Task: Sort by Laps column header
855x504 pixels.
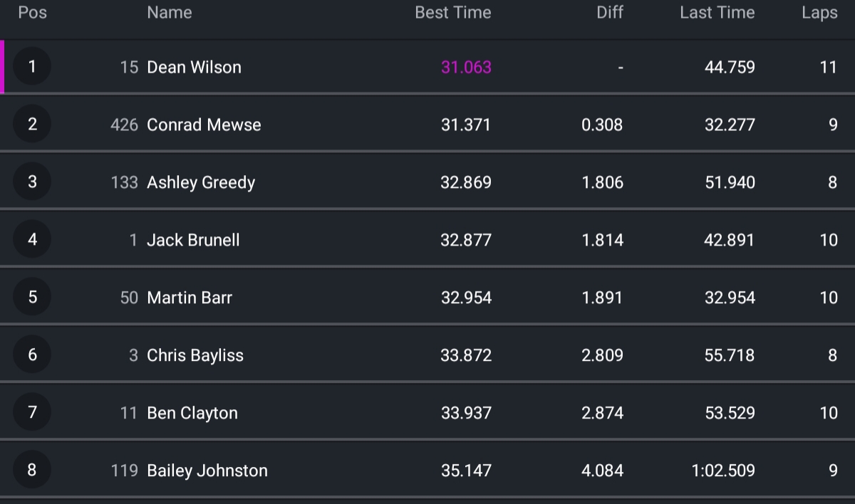Action: tap(819, 13)
